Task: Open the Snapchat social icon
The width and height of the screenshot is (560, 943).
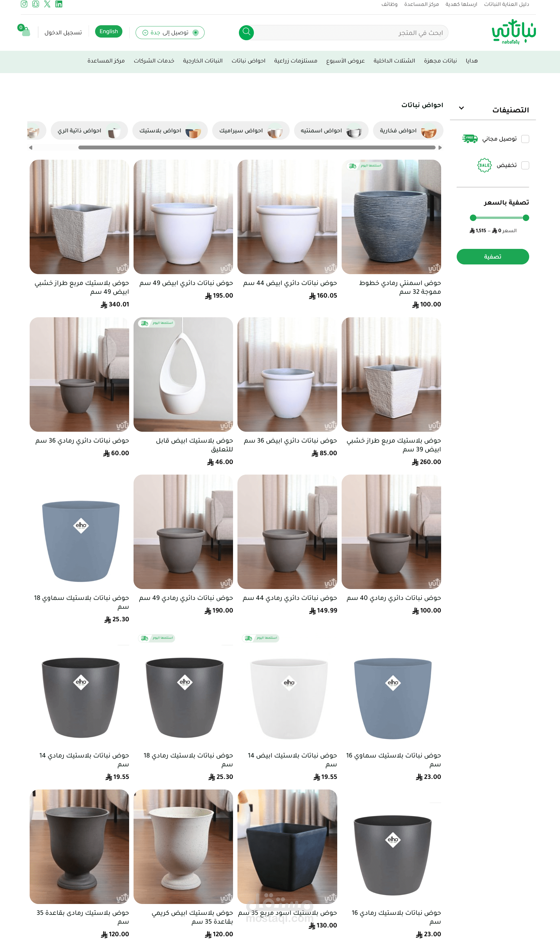Action: tap(36, 4)
